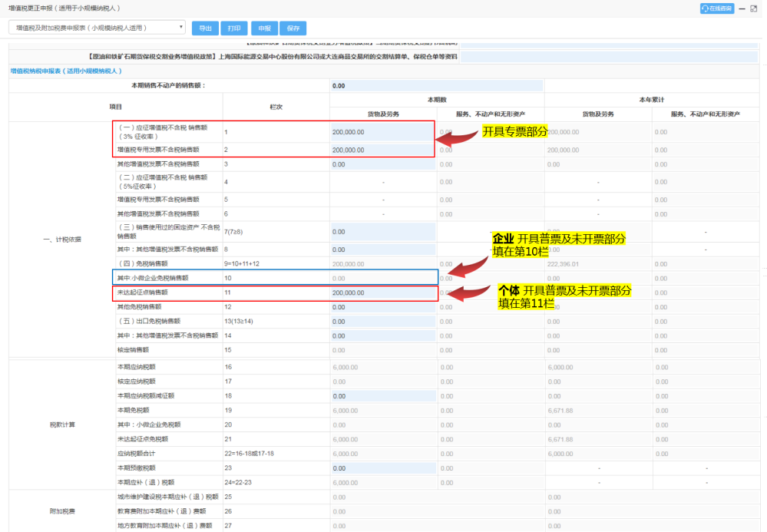Select the 应纳税额合计 row label
The image size is (767, 532).
click(x=137, y=454)
